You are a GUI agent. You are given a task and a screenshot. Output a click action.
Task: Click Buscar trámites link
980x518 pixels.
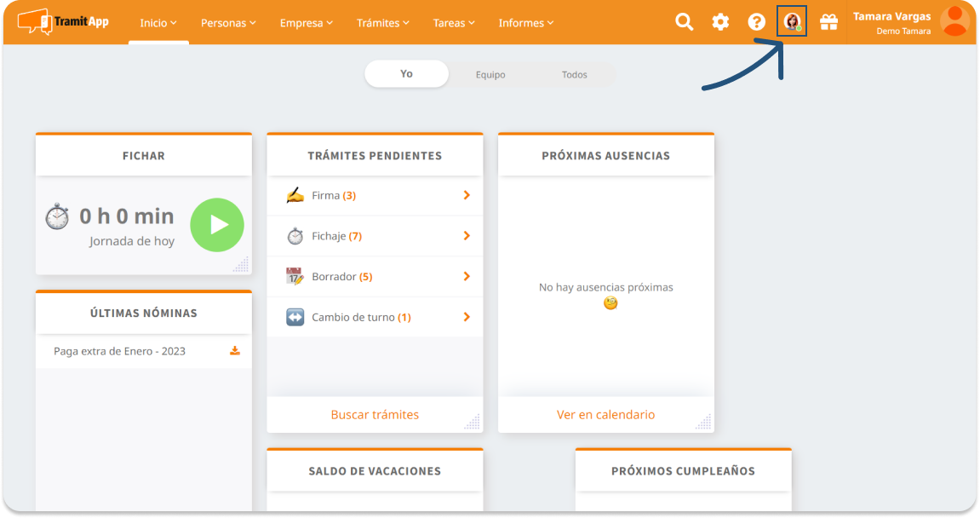[x=375, y=415]
